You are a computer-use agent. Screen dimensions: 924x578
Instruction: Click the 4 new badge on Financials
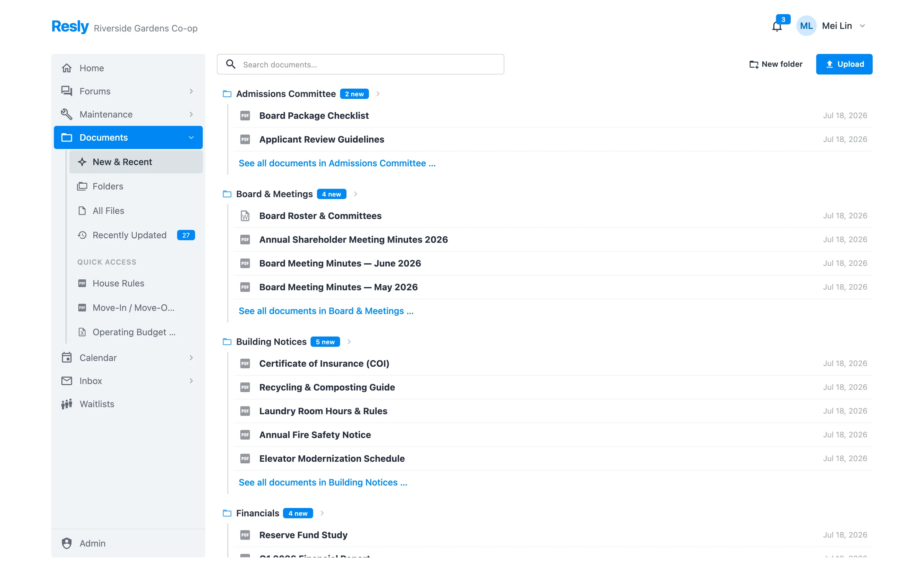point(298,513)
